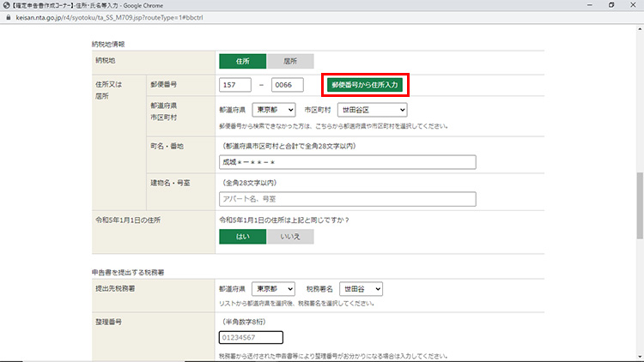Focus the 整理番号 input field
Image resolution: width=644 pixels, height=362 pixels.
coord(251,338)
